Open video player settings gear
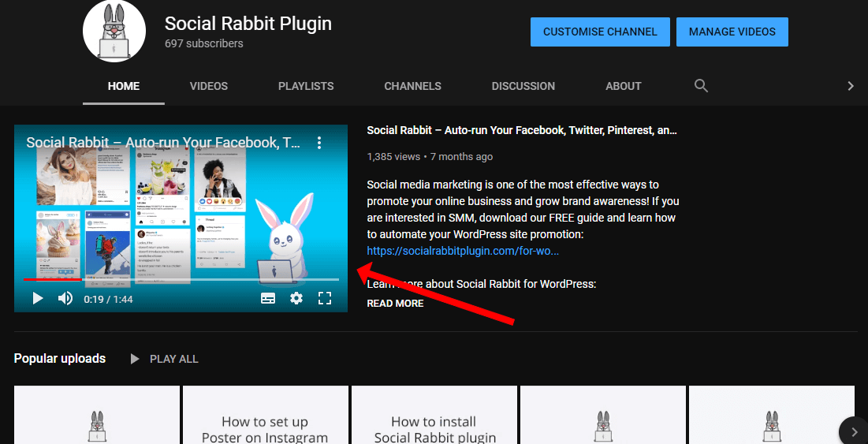The height and width of the screenshot is (444, 868). 296,299
